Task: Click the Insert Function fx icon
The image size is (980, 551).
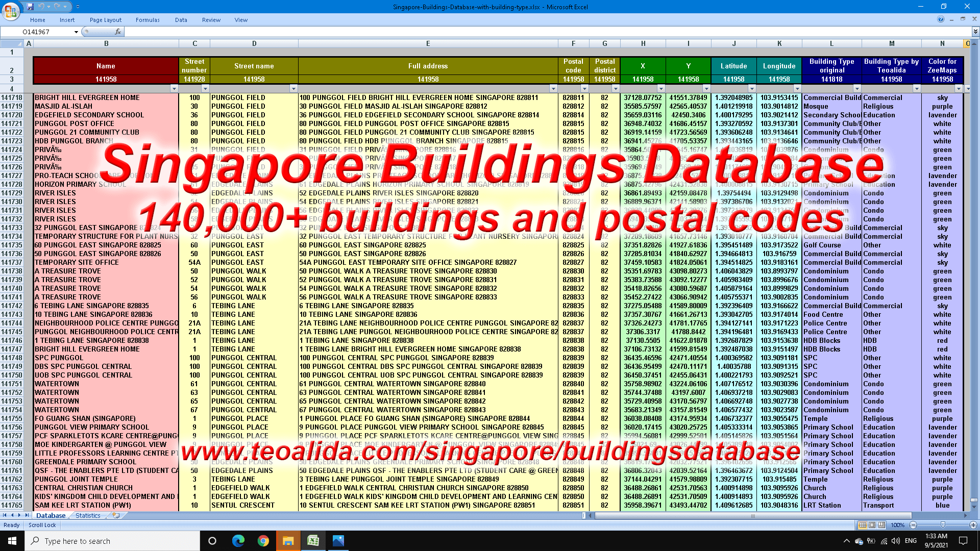Action: point(118,32)
